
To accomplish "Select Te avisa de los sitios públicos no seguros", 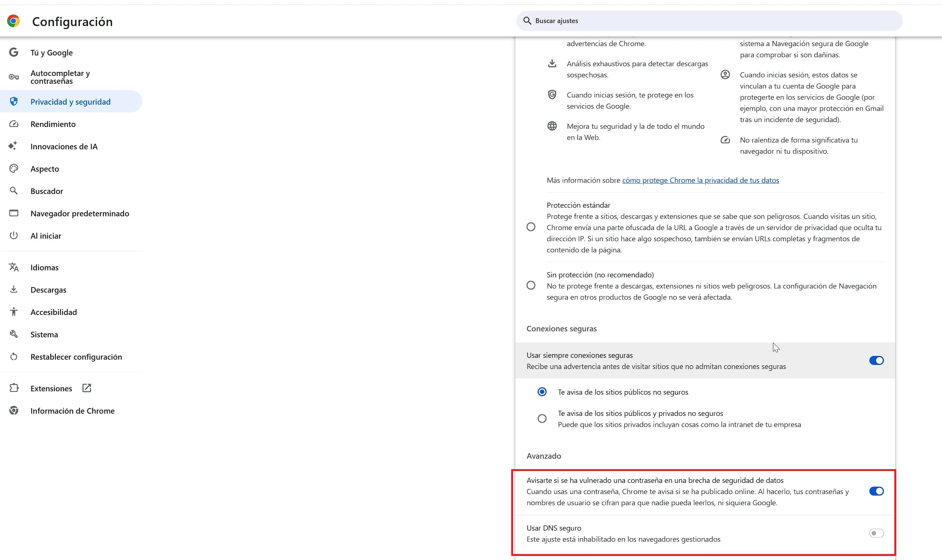I will point(542,392).
